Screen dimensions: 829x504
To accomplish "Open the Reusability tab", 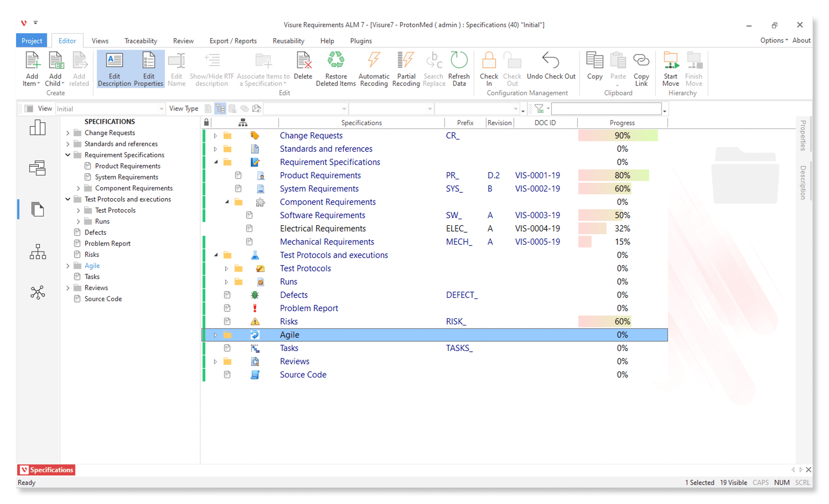I will (x=288, y=41).
